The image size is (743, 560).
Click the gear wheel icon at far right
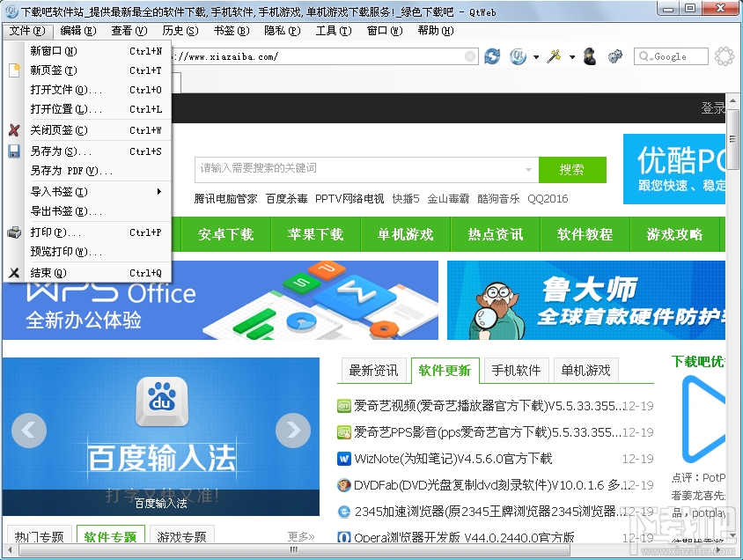tap(725, 56)
